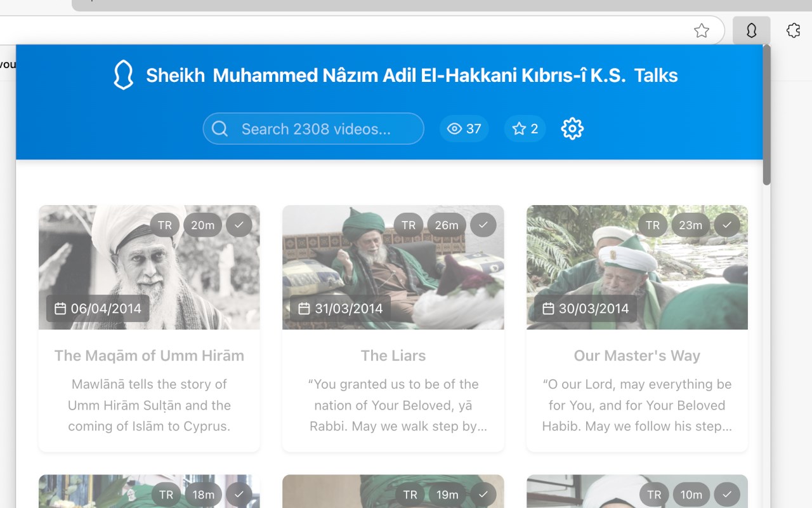812x508 pixels.
Task: Open The Maqām of Umm Hirām title
Action: coord(149,356)
